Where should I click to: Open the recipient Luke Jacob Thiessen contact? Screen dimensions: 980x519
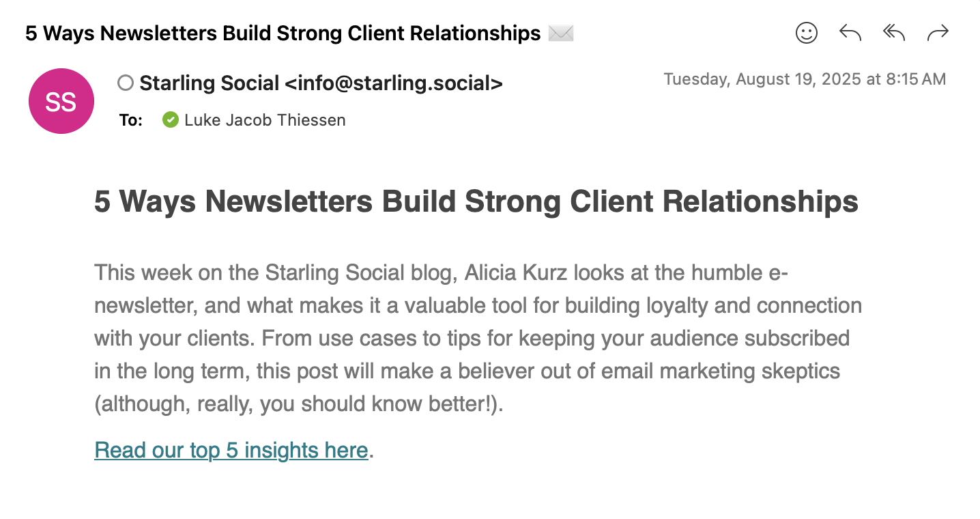click(x=265, y=120)
